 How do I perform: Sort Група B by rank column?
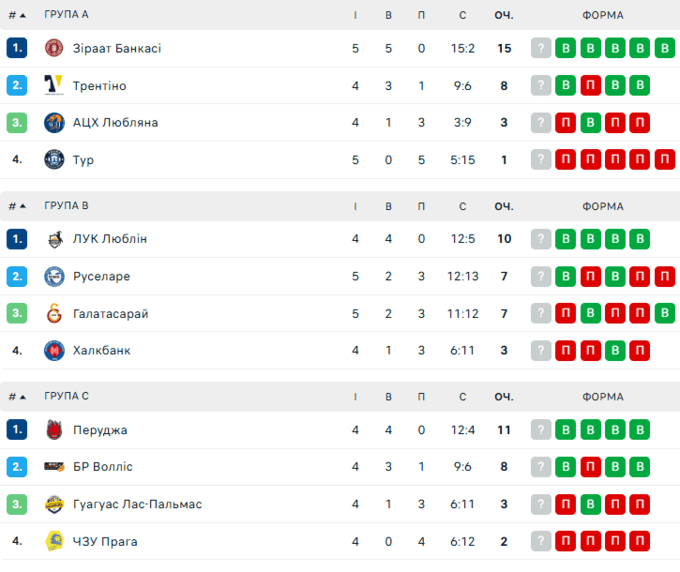17,206
